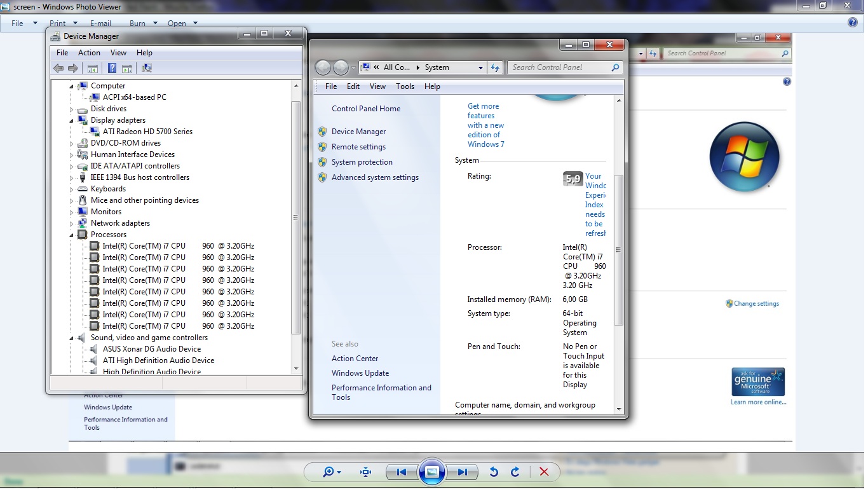Open Photo Viewer File menu

[17, 24]
